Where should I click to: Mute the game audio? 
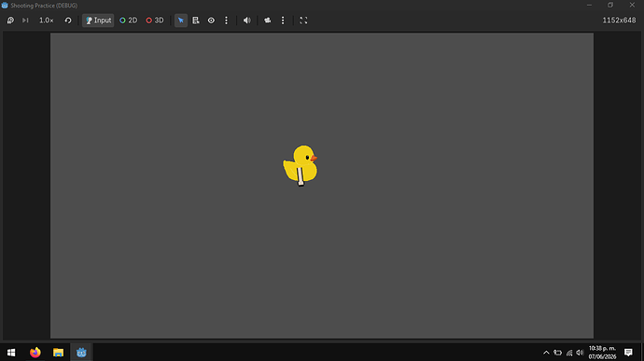pyautogui.click(x=246, y=21)
